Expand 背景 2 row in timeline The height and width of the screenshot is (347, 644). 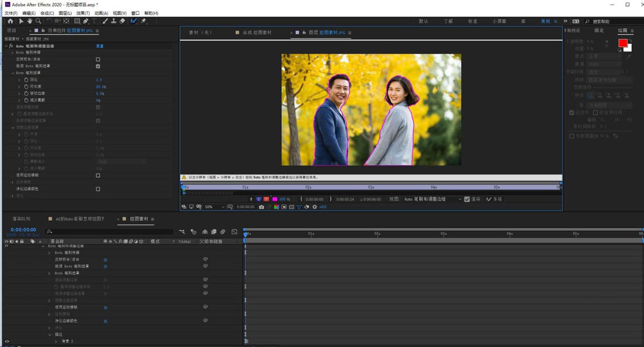[x=56, y=341]
